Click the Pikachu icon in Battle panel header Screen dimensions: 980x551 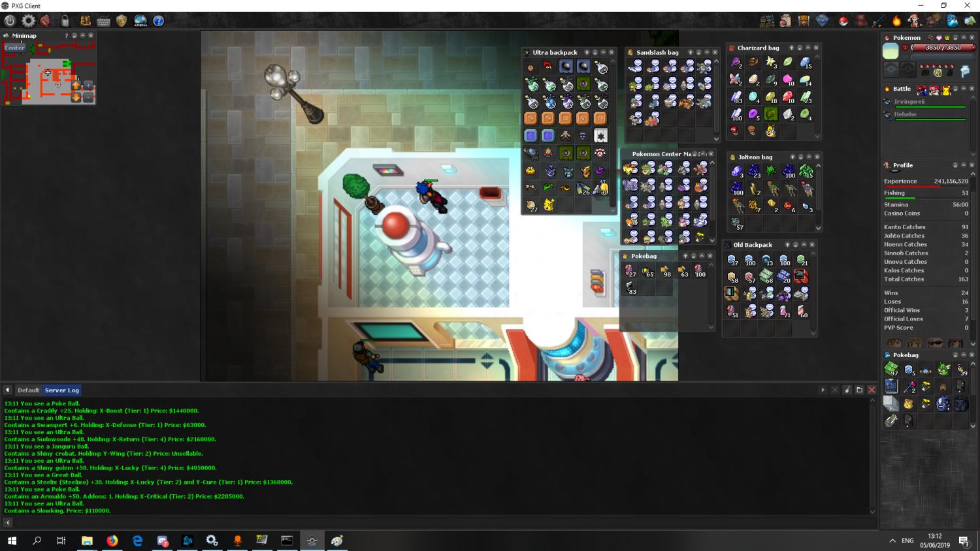pyautogui.click(x=946, y=90)
